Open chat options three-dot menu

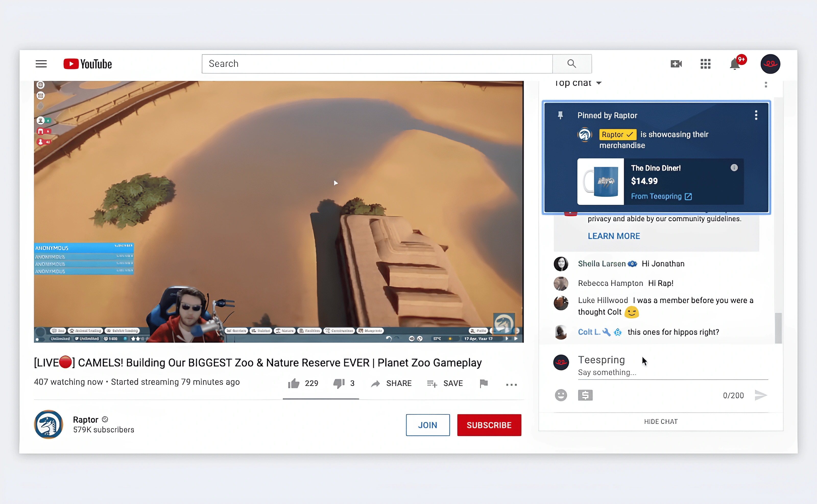point(766,84)
